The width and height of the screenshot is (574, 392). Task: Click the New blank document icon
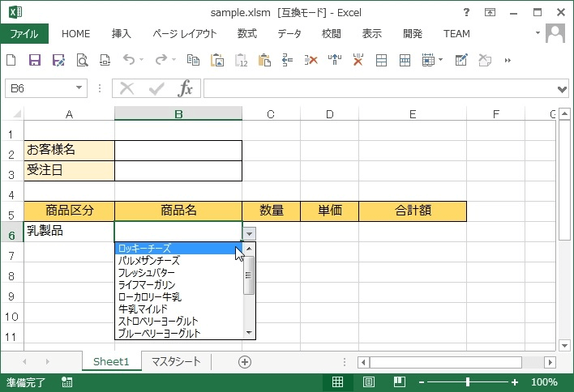(x=11, y=60)
